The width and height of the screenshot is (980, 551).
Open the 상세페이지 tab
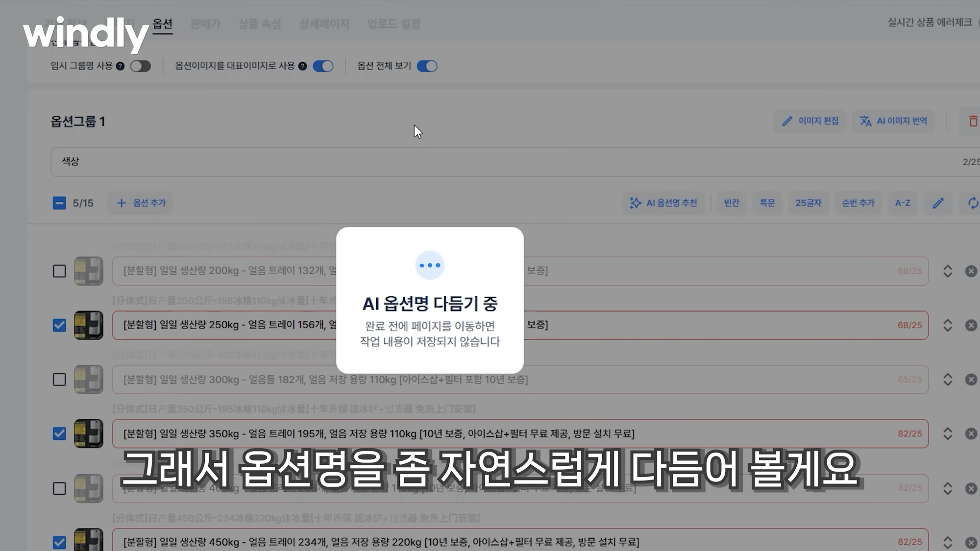[x=323, y=24]
